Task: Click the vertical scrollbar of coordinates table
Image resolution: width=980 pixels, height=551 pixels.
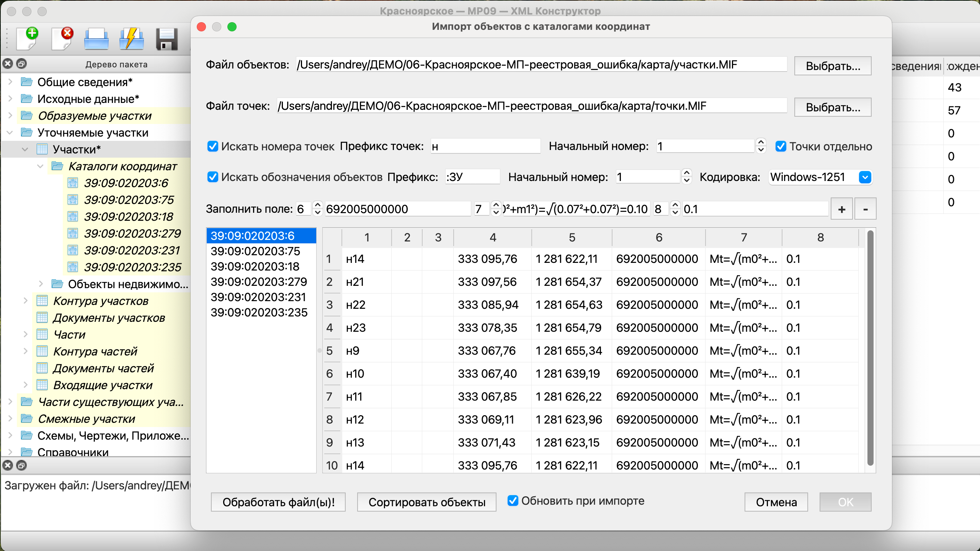Action: (x=870, y=348)
